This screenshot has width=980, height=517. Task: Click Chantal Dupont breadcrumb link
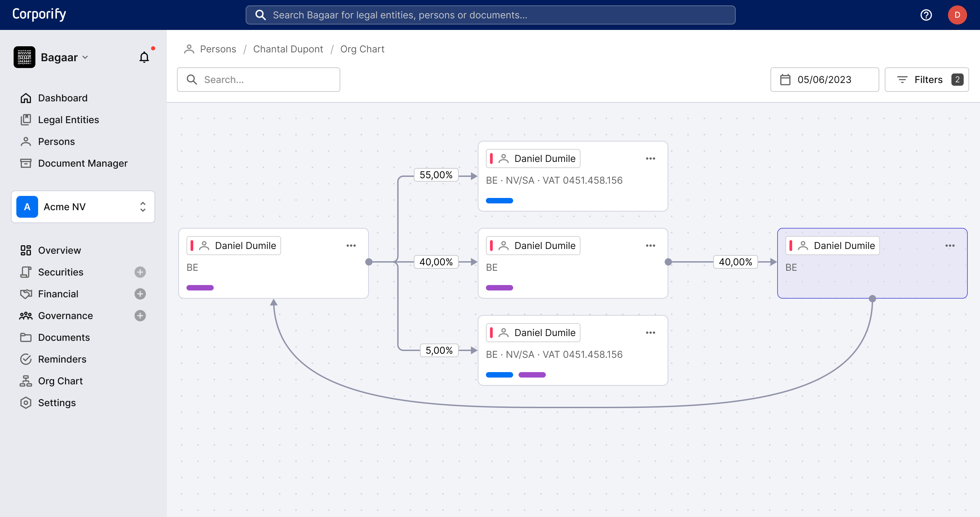click(x=288, y=49)
